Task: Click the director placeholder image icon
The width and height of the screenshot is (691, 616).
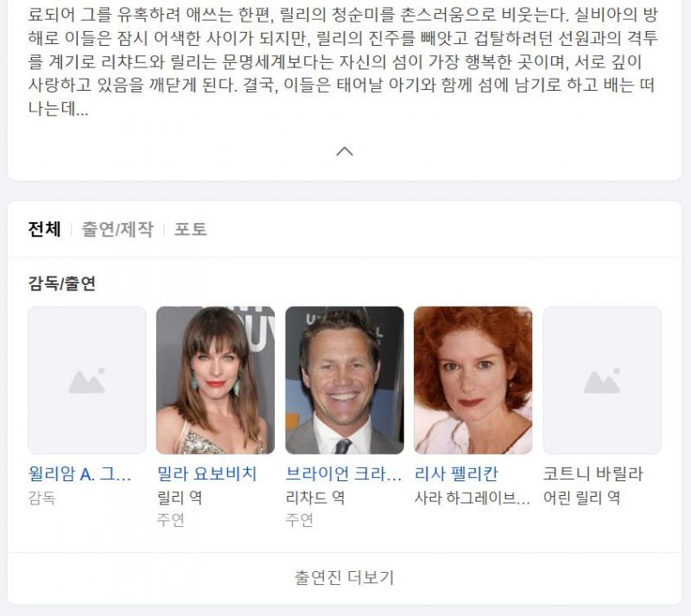Action: point(87,380)
